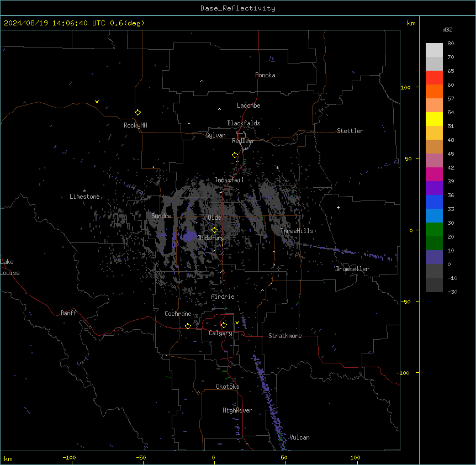Click the green 20-30 dBZ legend swatch
This screenshot has width=476, height=465.
tap(434, 230)
